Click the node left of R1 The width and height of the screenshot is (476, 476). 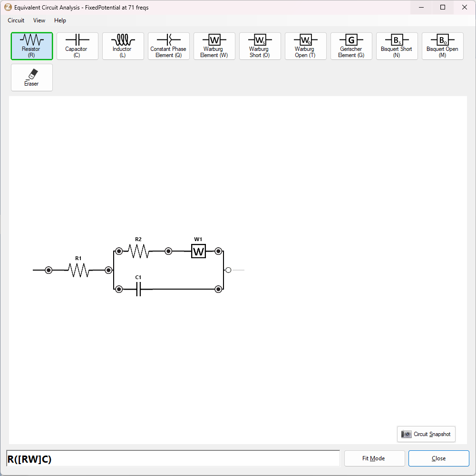coord(49,270)
